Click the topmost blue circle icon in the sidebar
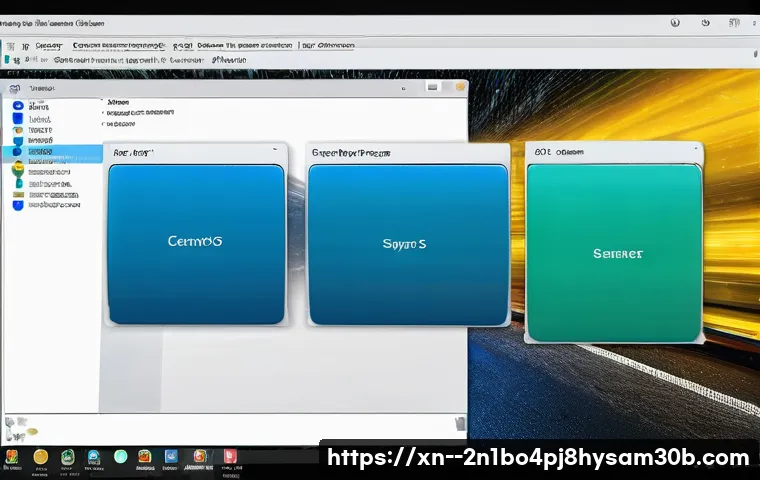760x480 pixels. tap(18, 104)
